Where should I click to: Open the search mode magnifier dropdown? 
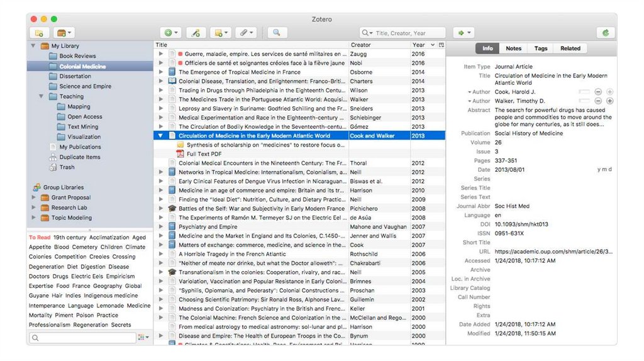point(367,33)
